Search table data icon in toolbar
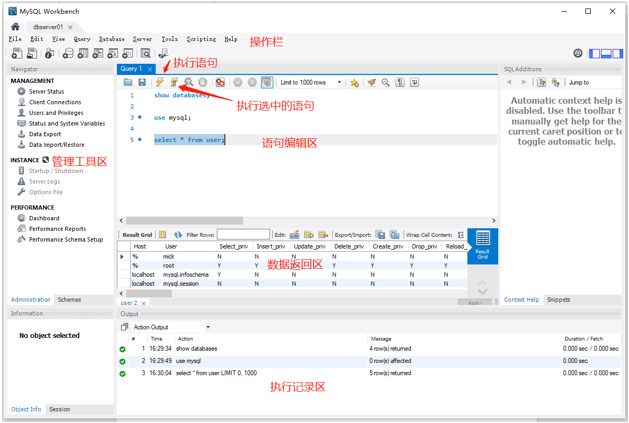Image resolution: width=629 pixels, height=423 pixels. coord(146,53)
